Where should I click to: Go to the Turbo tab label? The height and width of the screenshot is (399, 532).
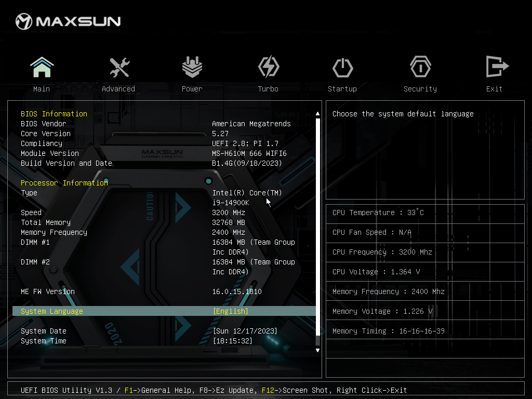[x=268, y=89]
